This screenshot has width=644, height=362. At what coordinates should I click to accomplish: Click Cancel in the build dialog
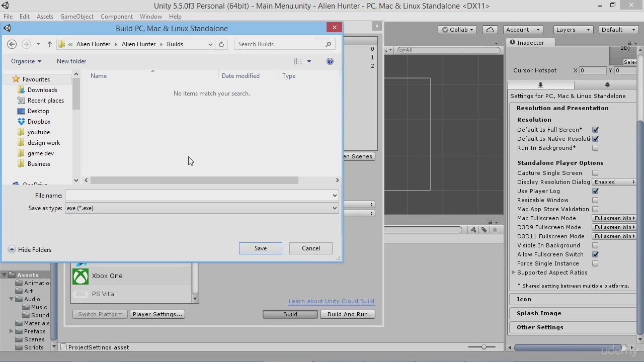(x=311, y=248)
